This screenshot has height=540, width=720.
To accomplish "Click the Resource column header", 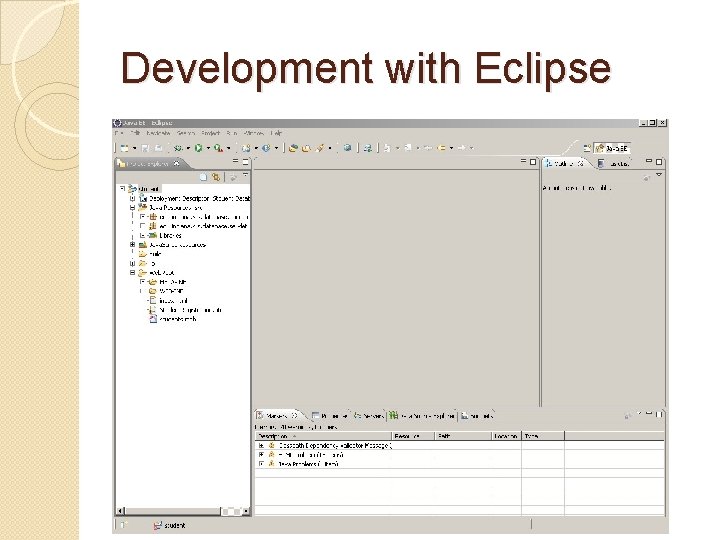I will click(x=413, y=436).
